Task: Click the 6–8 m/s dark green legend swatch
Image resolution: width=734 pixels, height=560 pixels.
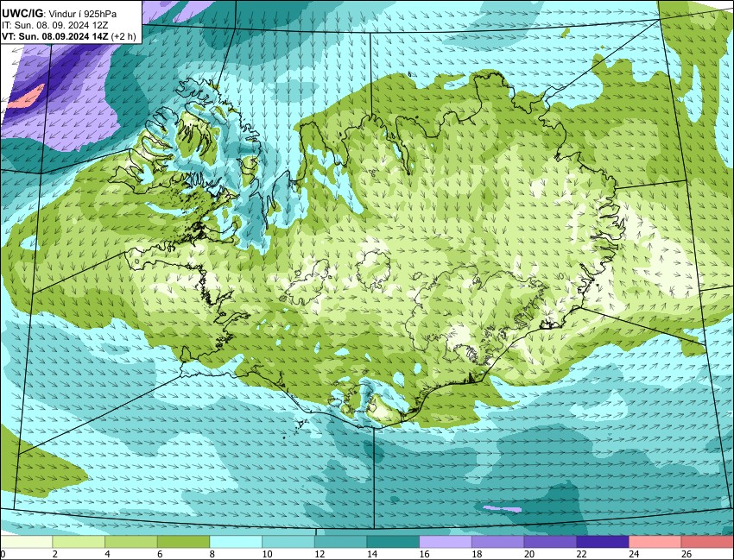Action: [183, 542]
